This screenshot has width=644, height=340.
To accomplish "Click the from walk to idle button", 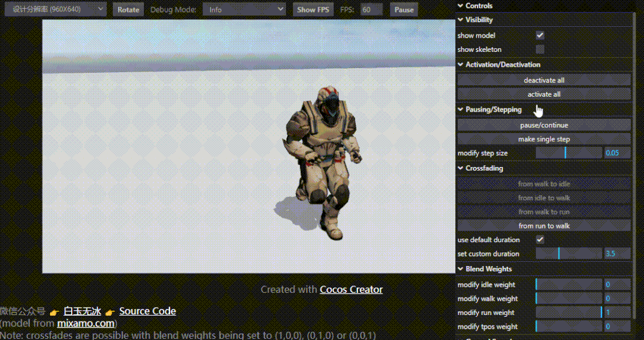I will [x=544, y=184].
